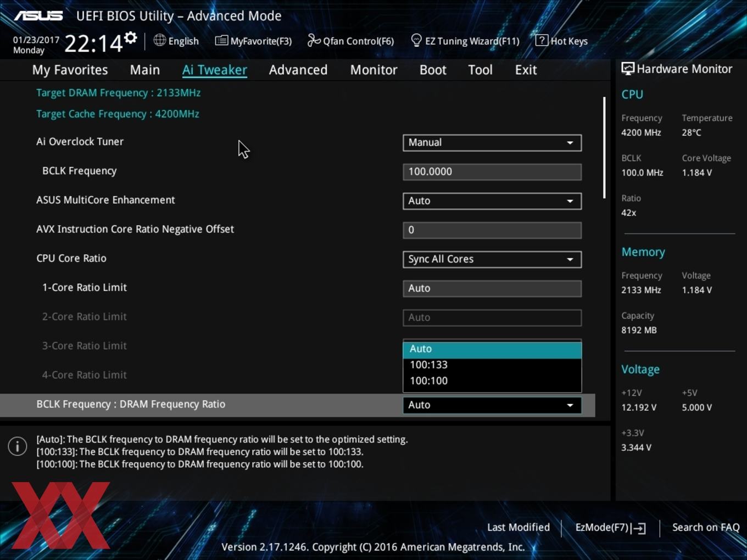Click the CPU frequency 4200 MHz value
Viewport: 747px width, 560px height.
(x=641, y=132)
